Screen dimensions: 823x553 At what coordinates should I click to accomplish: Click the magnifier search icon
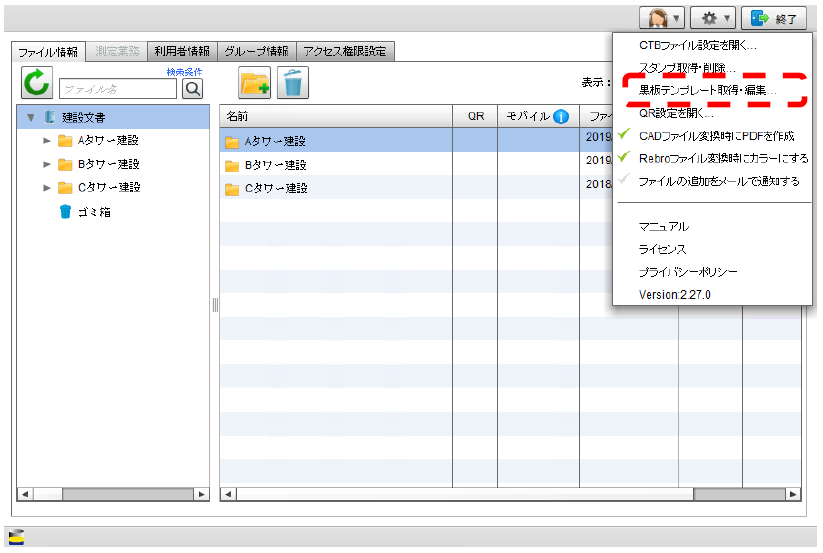pos(192,89)
